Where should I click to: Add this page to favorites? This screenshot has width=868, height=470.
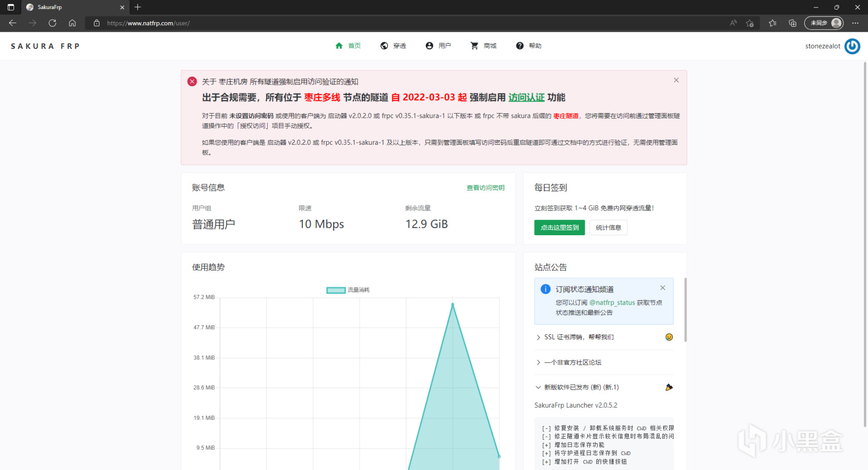(750, 23)
